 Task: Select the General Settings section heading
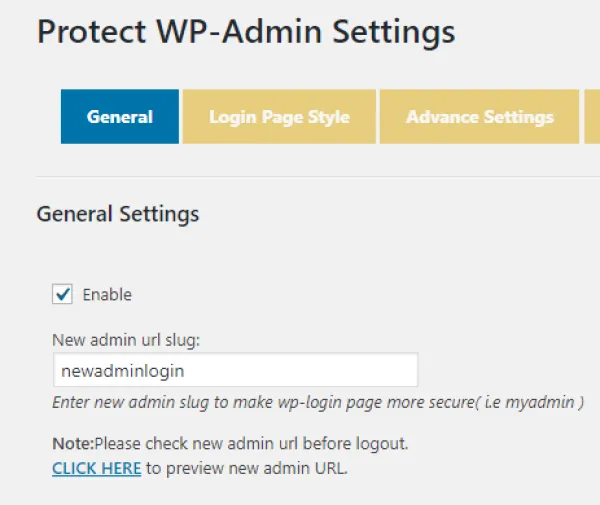(118, 214)
